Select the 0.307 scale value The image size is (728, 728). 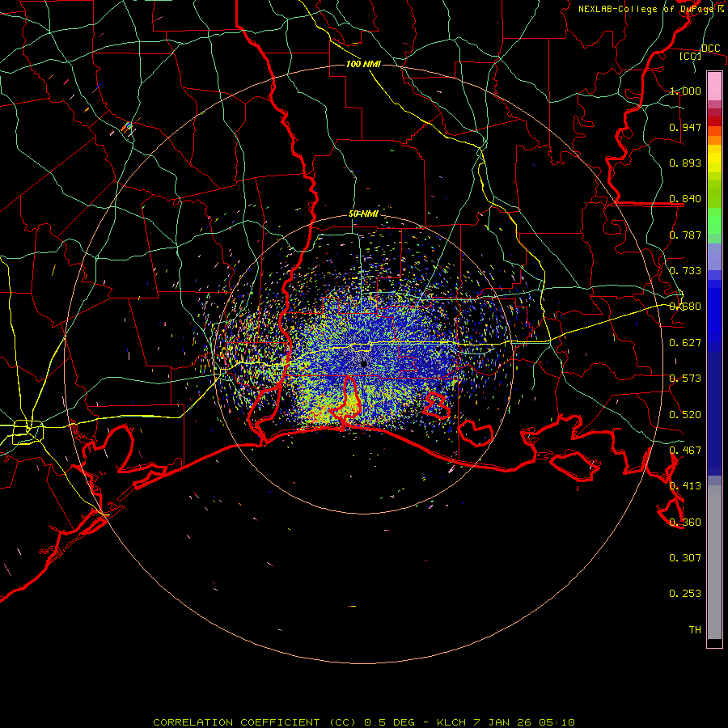pyautogui.click(x=685, y=558)
